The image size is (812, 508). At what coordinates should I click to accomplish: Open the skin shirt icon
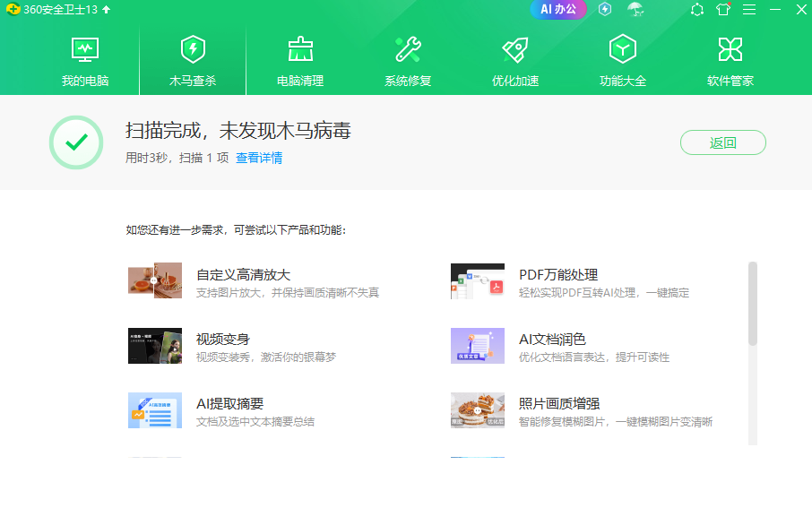(723, 9)
